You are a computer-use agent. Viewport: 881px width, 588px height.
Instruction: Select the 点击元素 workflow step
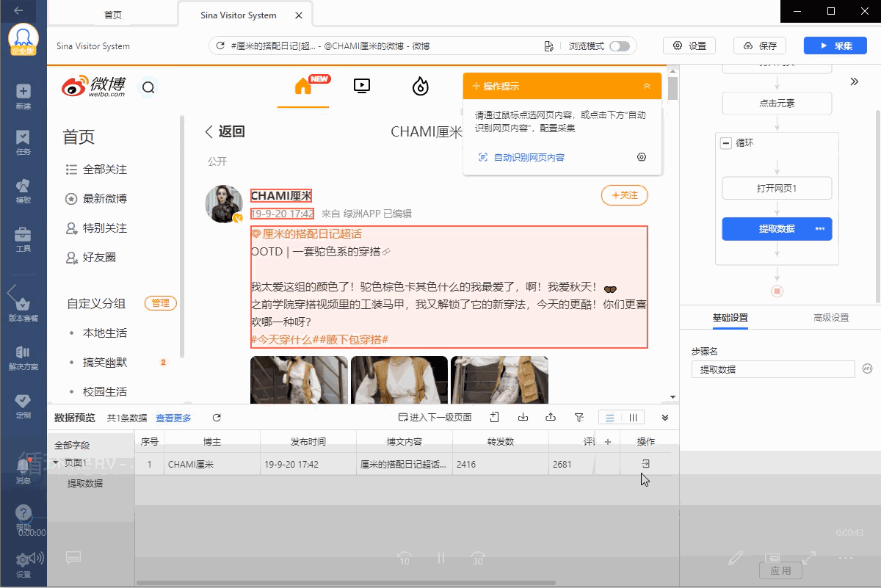click(x=777, y=103)
